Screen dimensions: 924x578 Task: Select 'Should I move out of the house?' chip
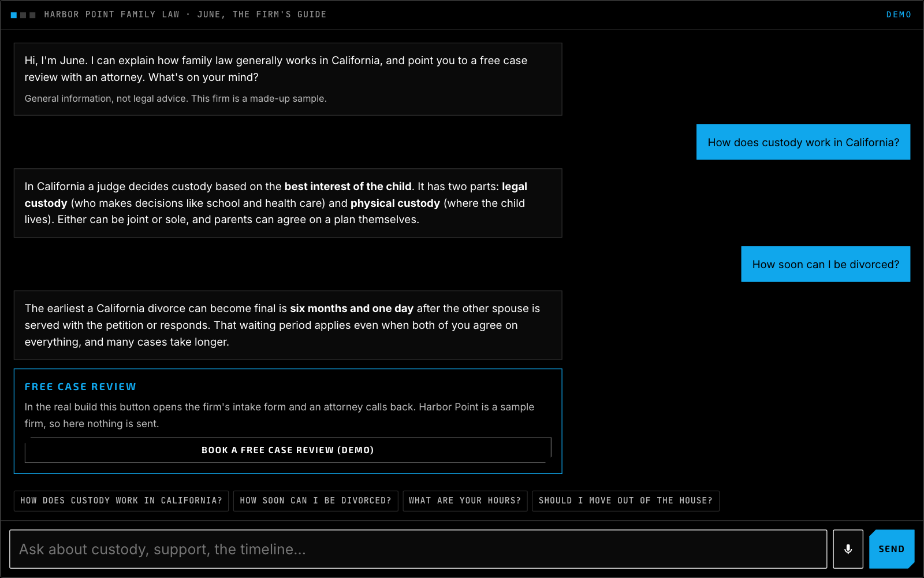point(625,501)
